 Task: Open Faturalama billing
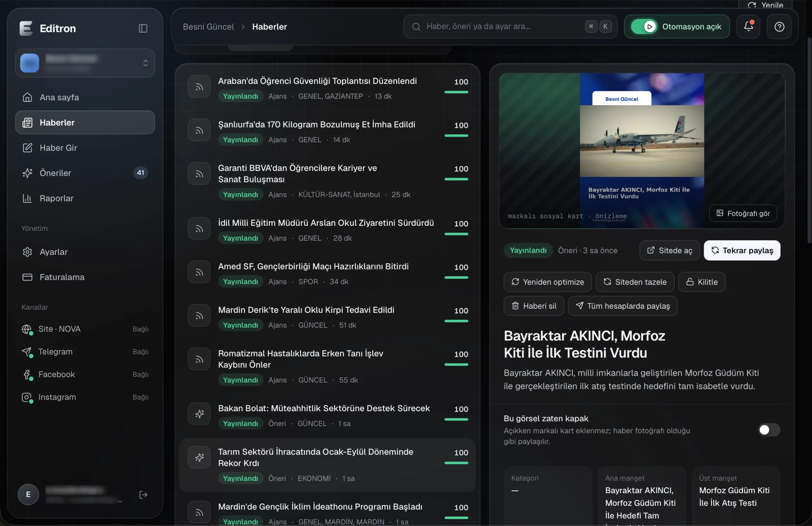point(85,277)
